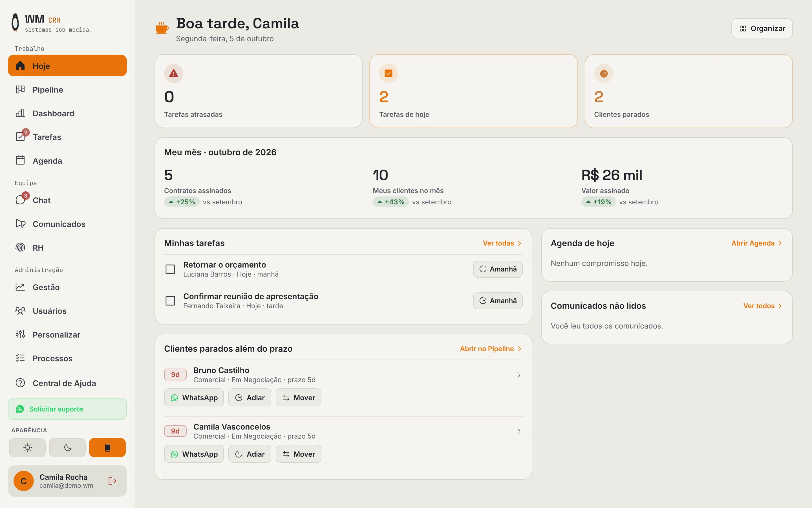Screen dimensions: 812x508
Task: Expand the Camila Vasconcelos row chevron
Action: tap(519, 431)
